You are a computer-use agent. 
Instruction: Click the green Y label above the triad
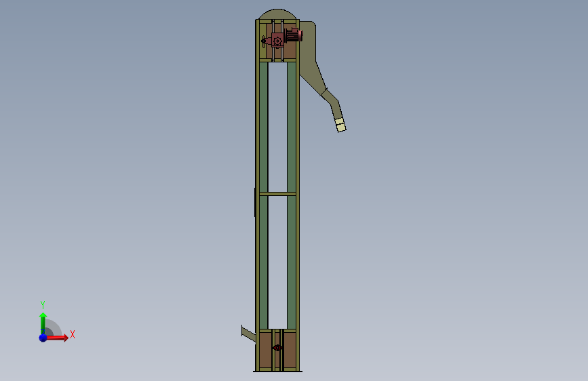coord(43,304)
